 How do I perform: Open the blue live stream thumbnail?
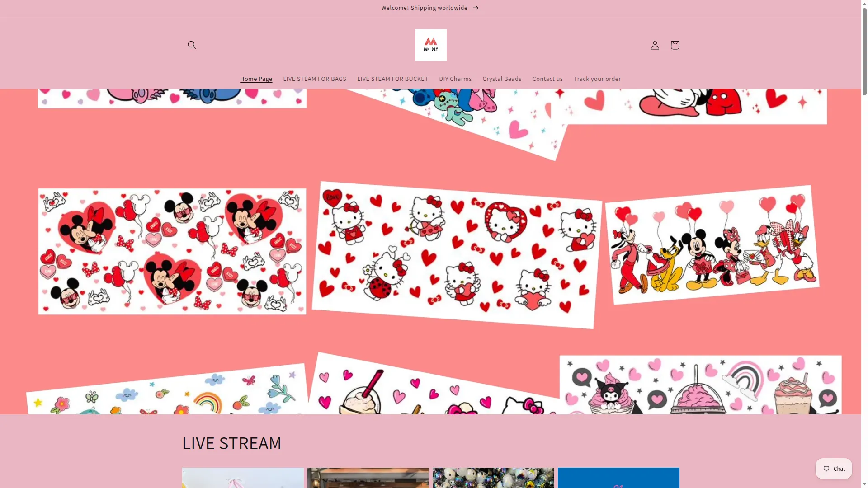618,478
